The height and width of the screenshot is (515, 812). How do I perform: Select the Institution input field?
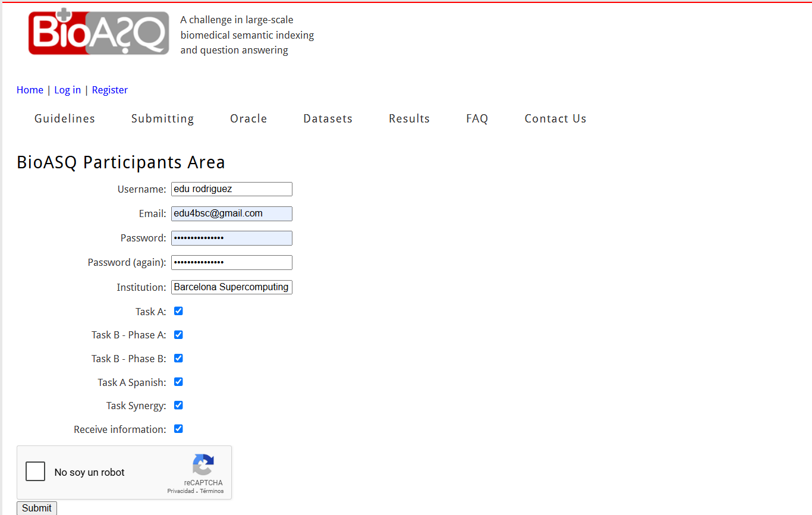click(x=232, y=287)
